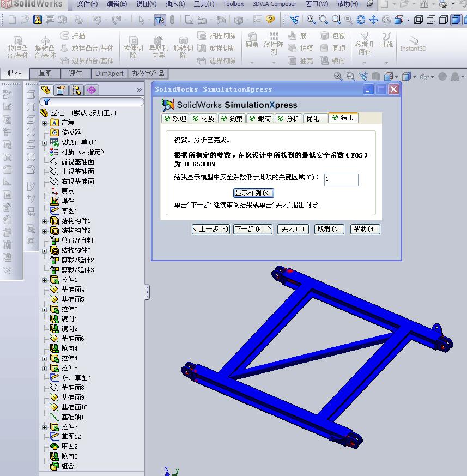Select the 筋 rib tool
The image size is (467, 476).
298,36
